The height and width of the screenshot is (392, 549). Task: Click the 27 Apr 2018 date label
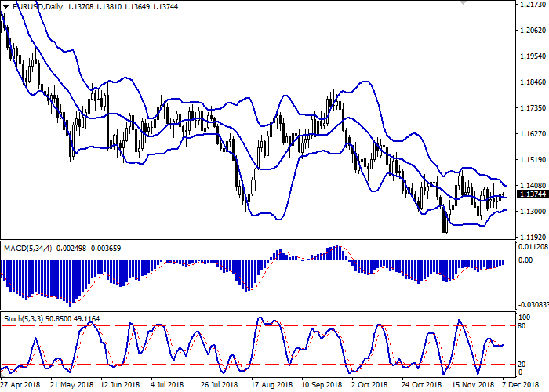20,385
